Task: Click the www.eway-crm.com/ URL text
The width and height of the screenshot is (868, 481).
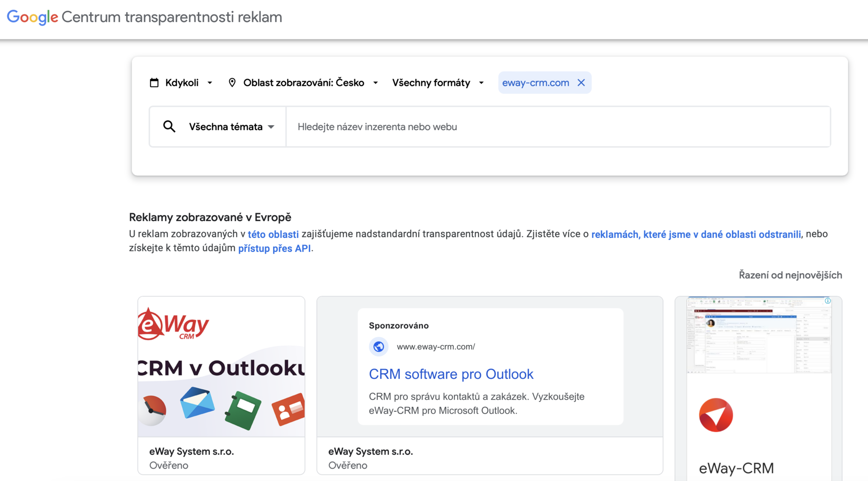Action: pos(436,347)
